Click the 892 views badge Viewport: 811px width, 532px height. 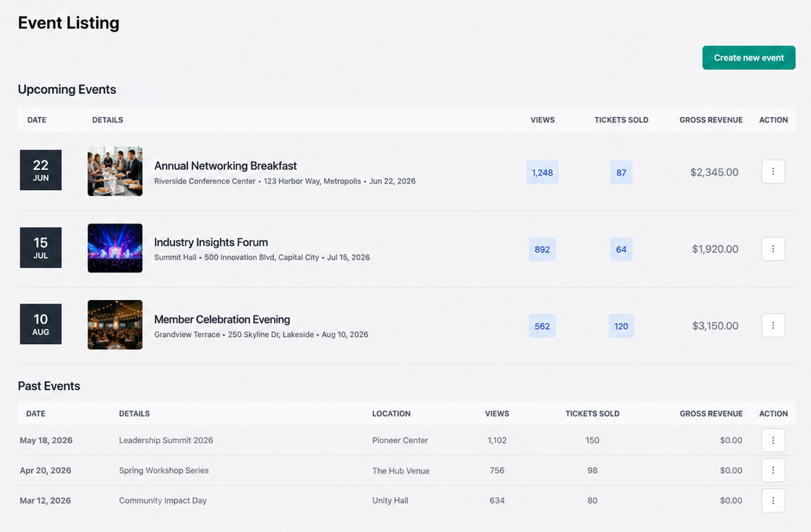[x=542, y=249]
